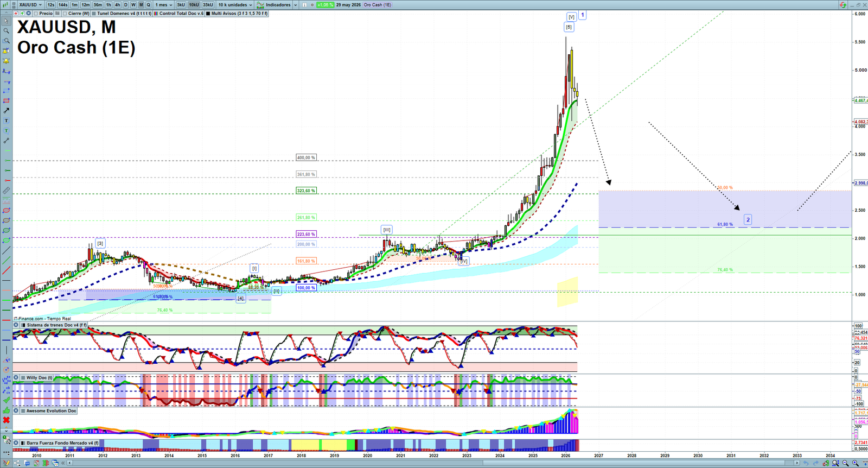Screen dimensions: 868x468
Task: Toggle Tunel Domenec v4 indicator box
Action: click(x=94, y=13)
